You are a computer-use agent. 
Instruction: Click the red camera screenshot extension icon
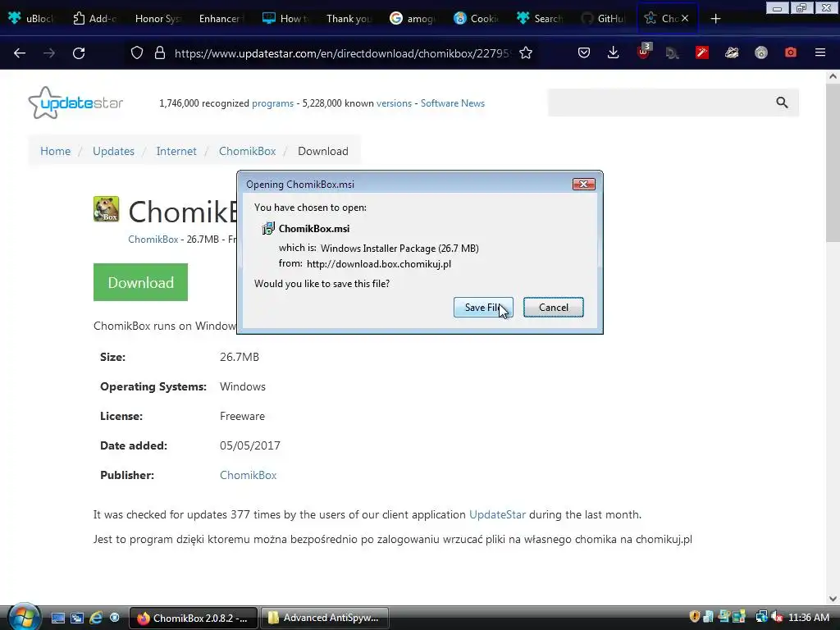pyautogui.click(x=790, y=52)
